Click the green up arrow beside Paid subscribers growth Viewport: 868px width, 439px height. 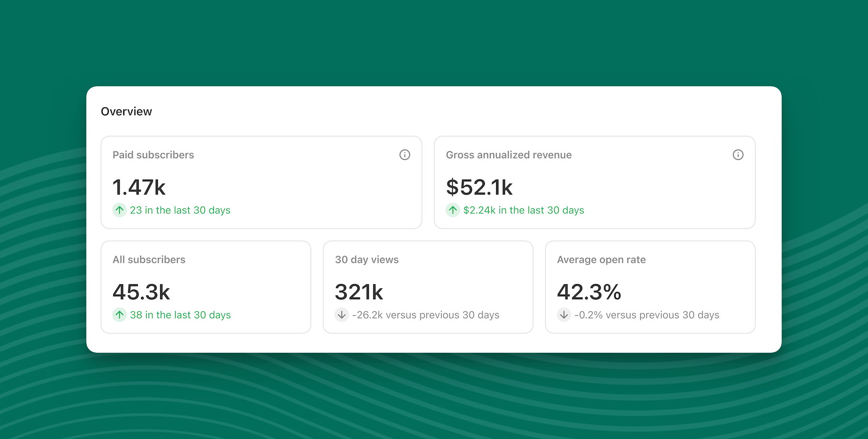119,210
